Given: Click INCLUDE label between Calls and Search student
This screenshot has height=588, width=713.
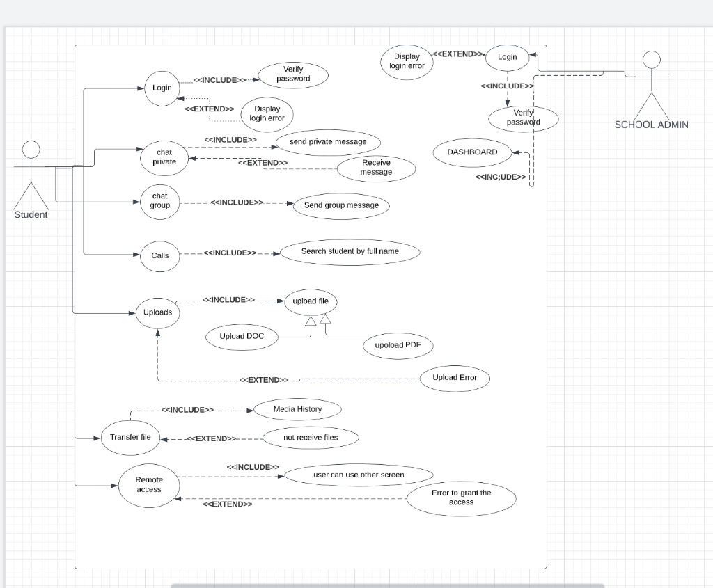Looking at the screenshot, I should tap(230, 253).
